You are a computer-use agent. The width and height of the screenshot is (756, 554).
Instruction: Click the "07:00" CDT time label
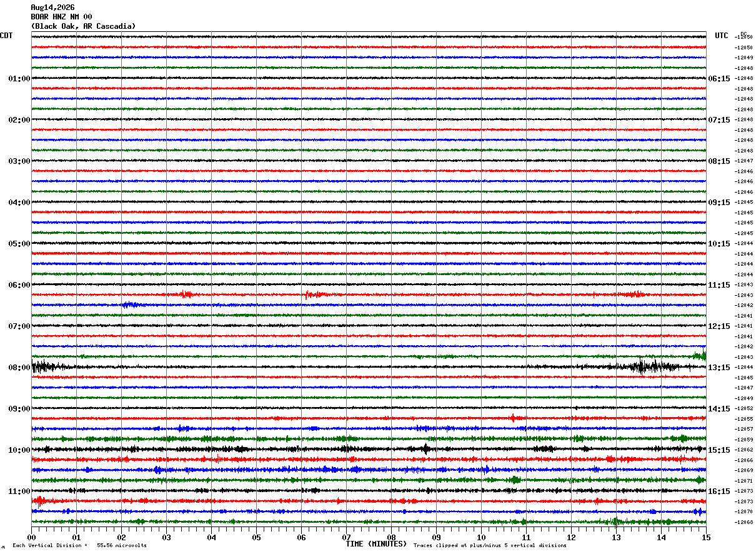[x=19, y=326]
